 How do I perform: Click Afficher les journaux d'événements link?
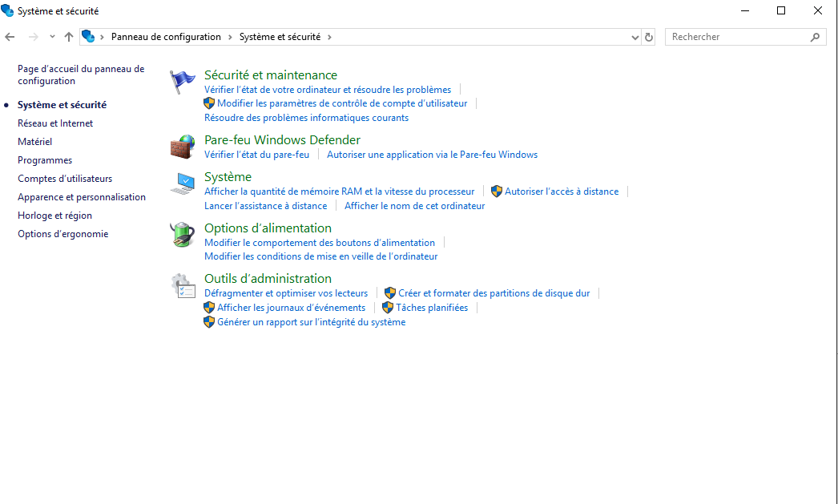click(292, 308)
